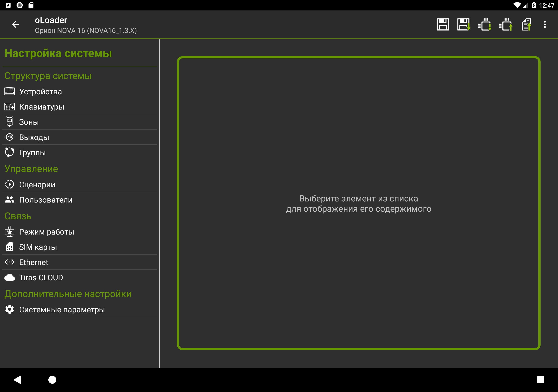The height and width of the screenshot is (392, 558).
Task: Open the three-dot overflow menu
Action: coord(545,24)
